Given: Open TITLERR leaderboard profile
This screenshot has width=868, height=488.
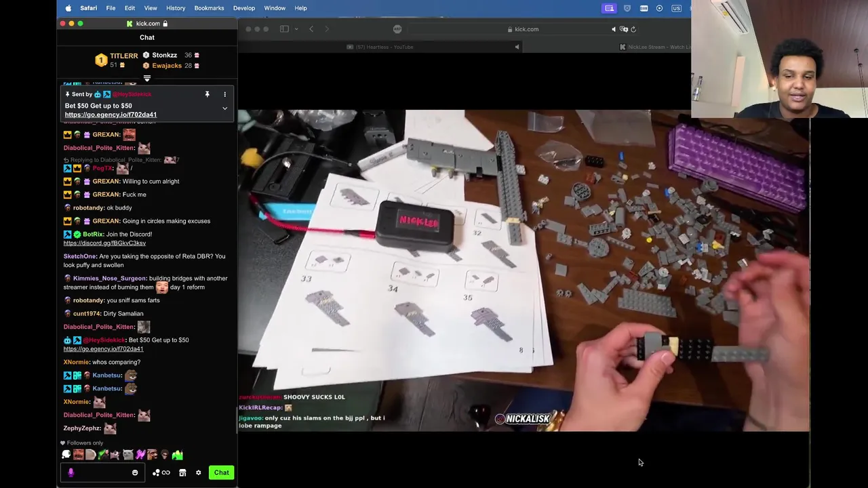Looking at the screenshot, I should 123,56.
